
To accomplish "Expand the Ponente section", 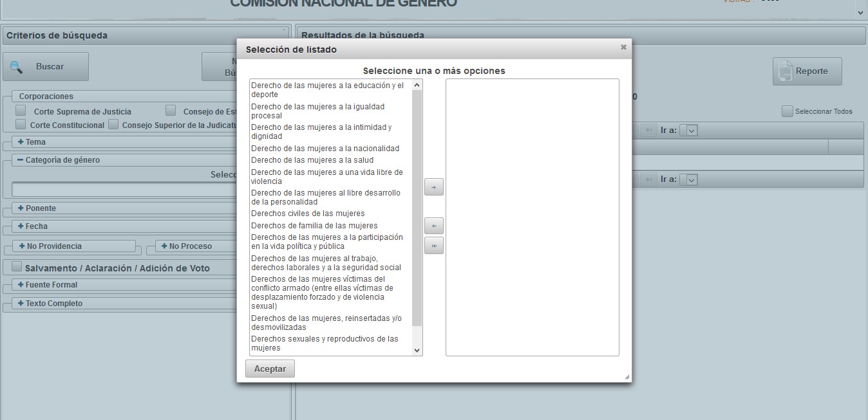I will tap(21, 208).
